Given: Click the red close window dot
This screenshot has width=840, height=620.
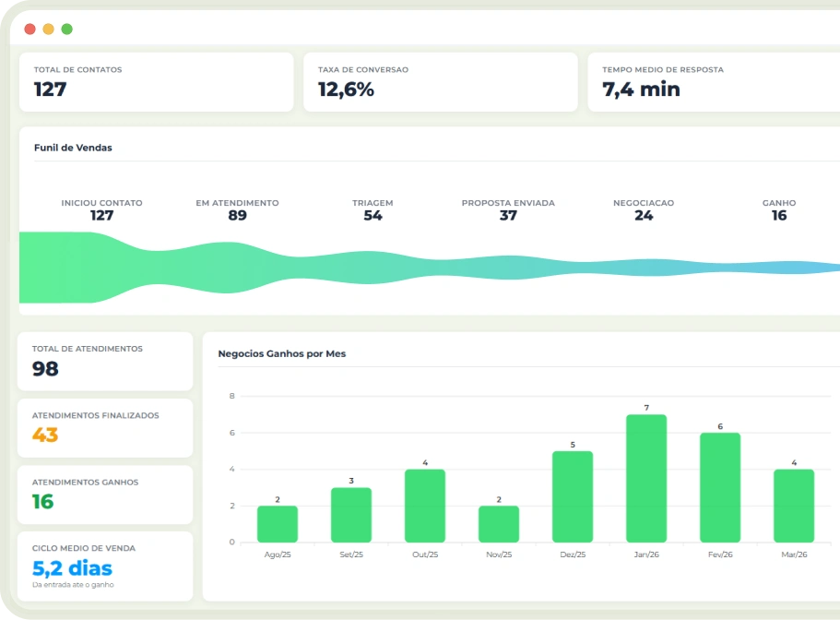Looking at the screenshot, I should [x=30, y=30].
